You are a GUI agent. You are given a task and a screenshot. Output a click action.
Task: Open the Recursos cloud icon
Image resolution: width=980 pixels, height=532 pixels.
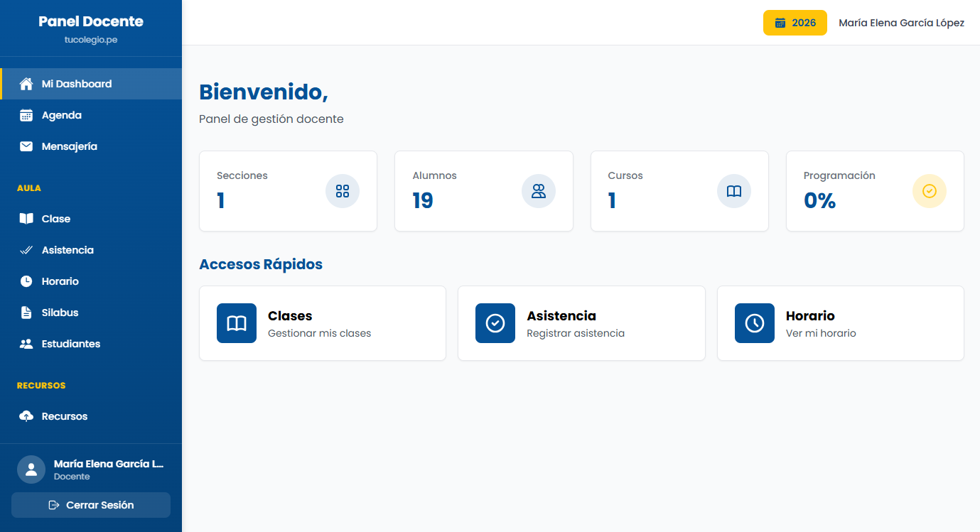pos(27,416)
